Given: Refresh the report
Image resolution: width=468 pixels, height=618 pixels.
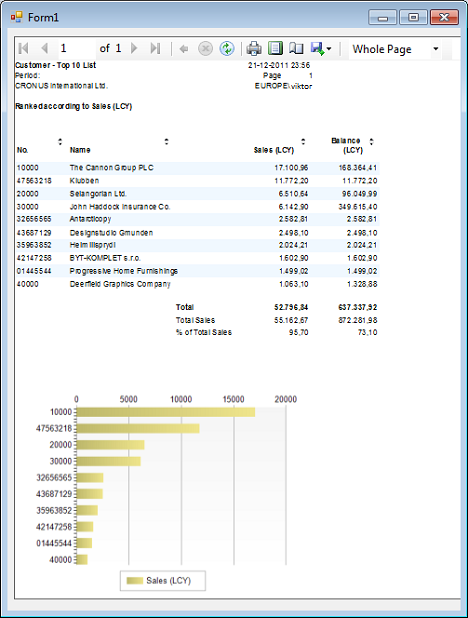Looking at the screenshot, I should click(x=227, y=48).
